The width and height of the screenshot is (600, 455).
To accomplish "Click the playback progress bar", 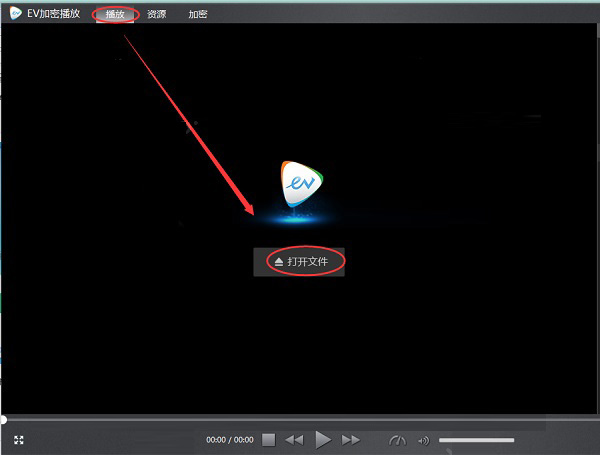I will [x=300, y=420].
